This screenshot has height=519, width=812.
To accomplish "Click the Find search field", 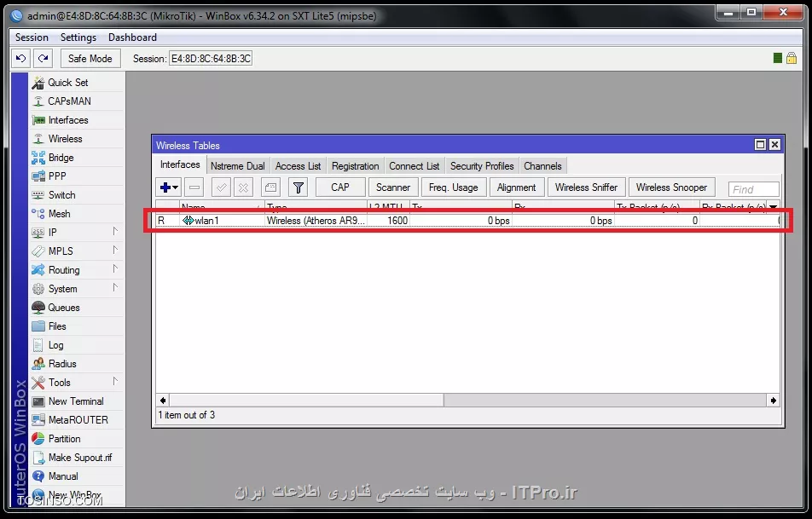I will click(753, 189).
